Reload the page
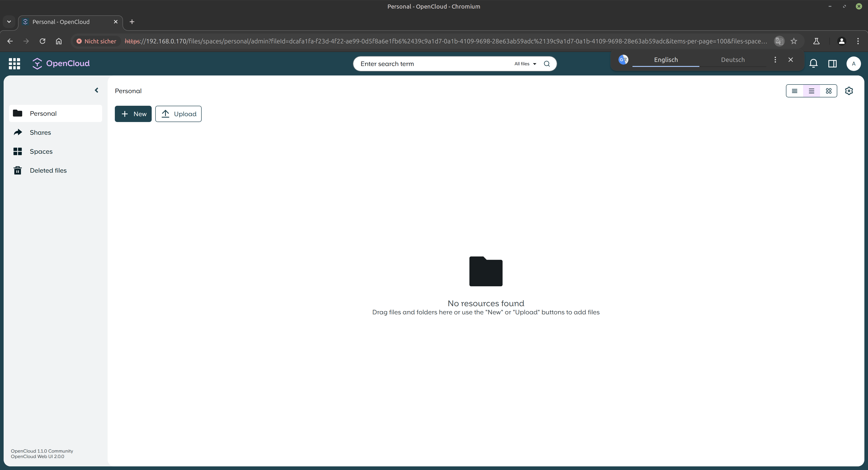 42,41
